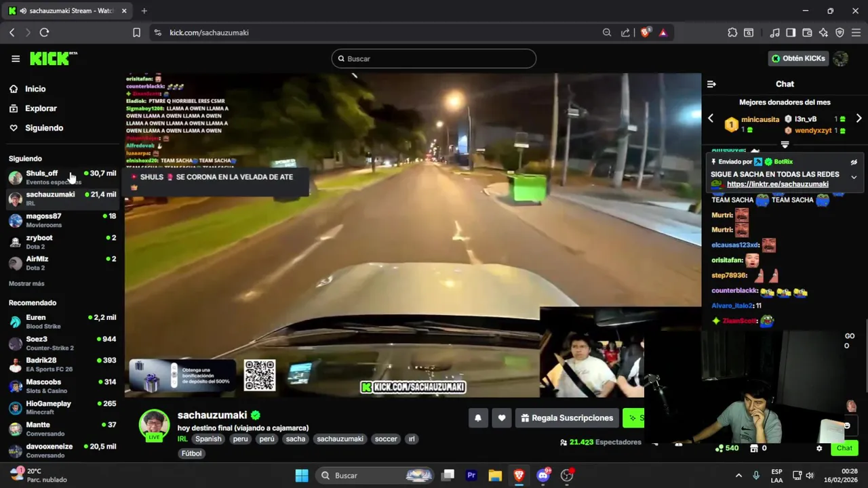
Task: Collapse the chat panel icon
Action: (x=711, y=84)
